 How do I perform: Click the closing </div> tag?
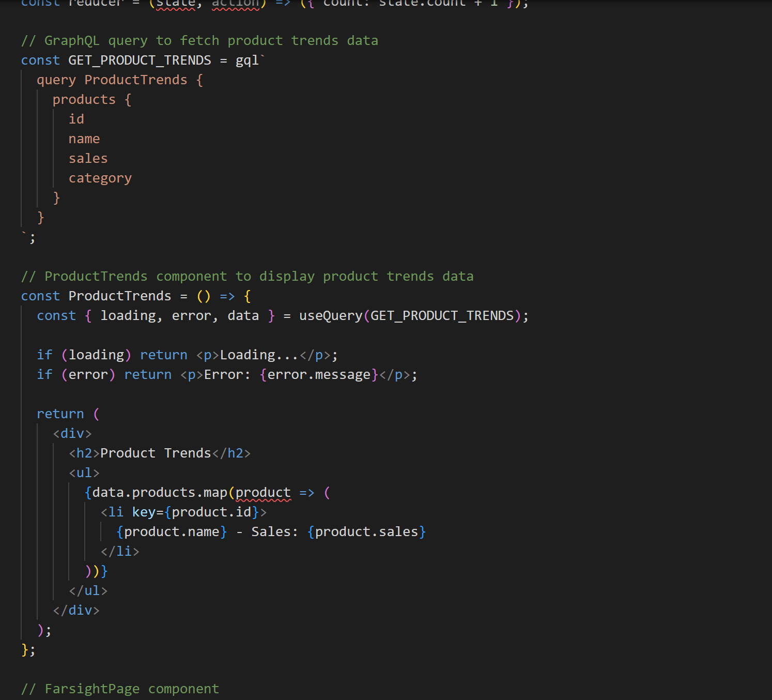[x=76, y=611]
